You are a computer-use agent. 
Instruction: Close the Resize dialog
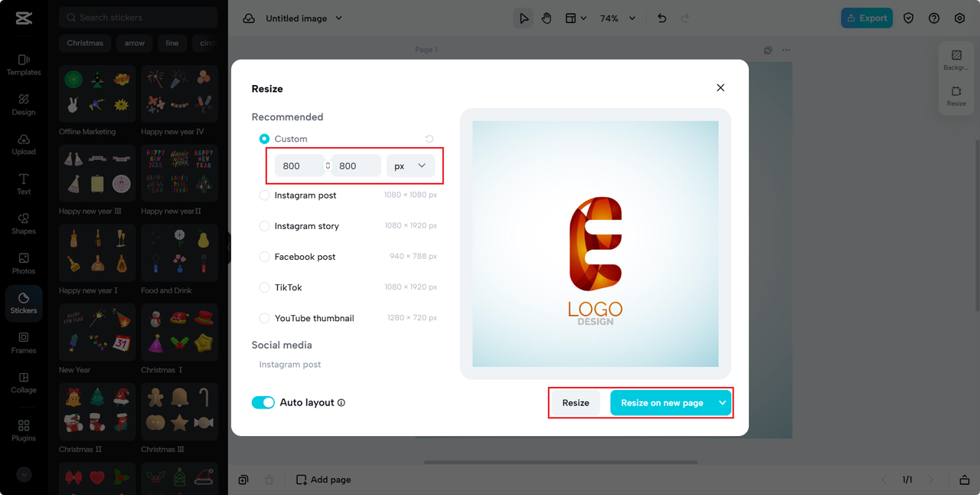(720, 88)
